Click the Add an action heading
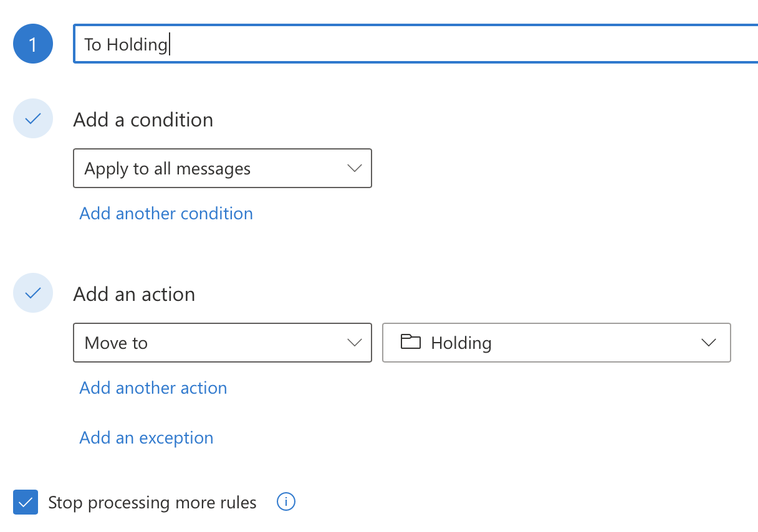Image resolution: width=758 pixels, height=532 pixels. tap(134, 294)
